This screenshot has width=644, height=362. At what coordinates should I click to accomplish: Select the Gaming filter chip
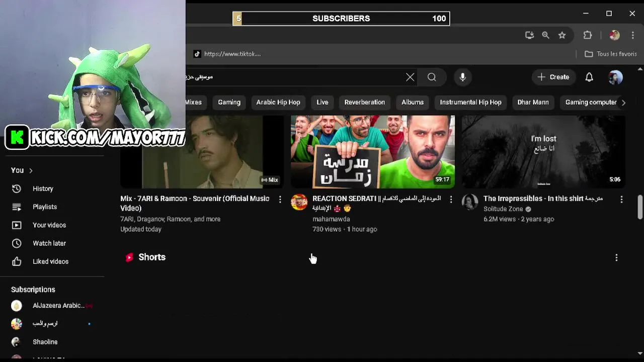pos(229,102)
